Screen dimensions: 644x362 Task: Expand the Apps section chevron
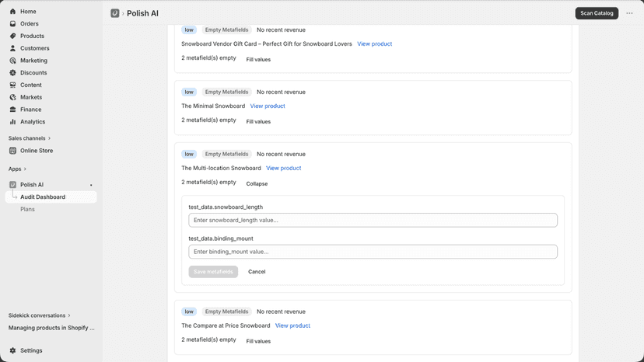pyautogui.click(x=25, y=169)
